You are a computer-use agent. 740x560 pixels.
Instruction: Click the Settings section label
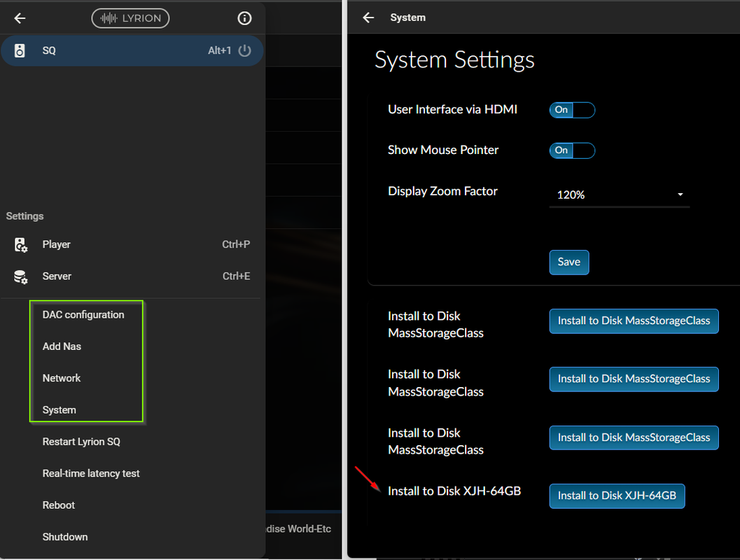click(x=25, y=216)
